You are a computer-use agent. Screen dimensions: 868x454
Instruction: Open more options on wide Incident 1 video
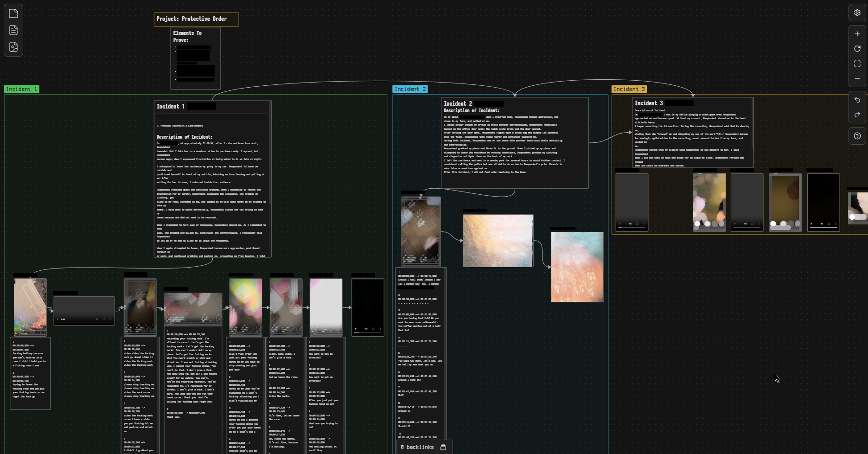click(x=111, y=319)
